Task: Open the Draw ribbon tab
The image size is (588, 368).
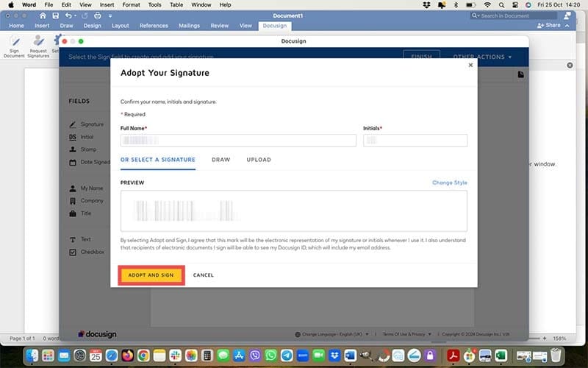Action: (66, 26)
